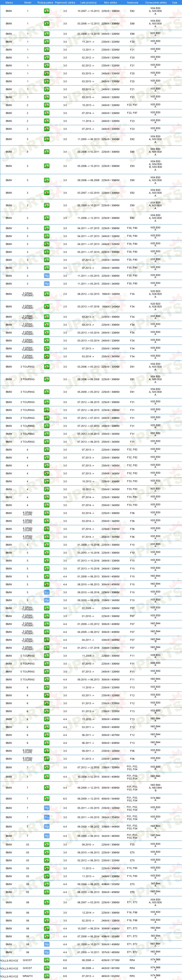This screenshot has width=182, height=980.
Task: Click the Oznaczenie silnika column header
Action: tap(156, 2)
